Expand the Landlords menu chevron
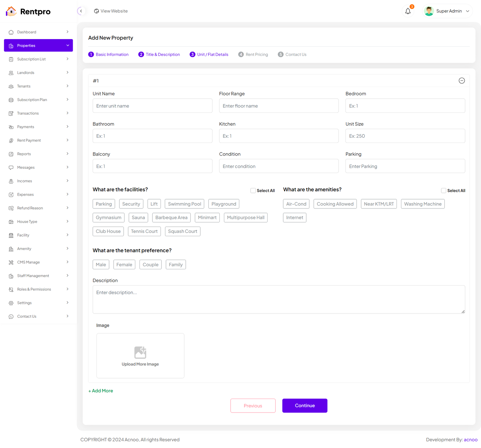This screenshot has width=481, height=448. point(67,73)
